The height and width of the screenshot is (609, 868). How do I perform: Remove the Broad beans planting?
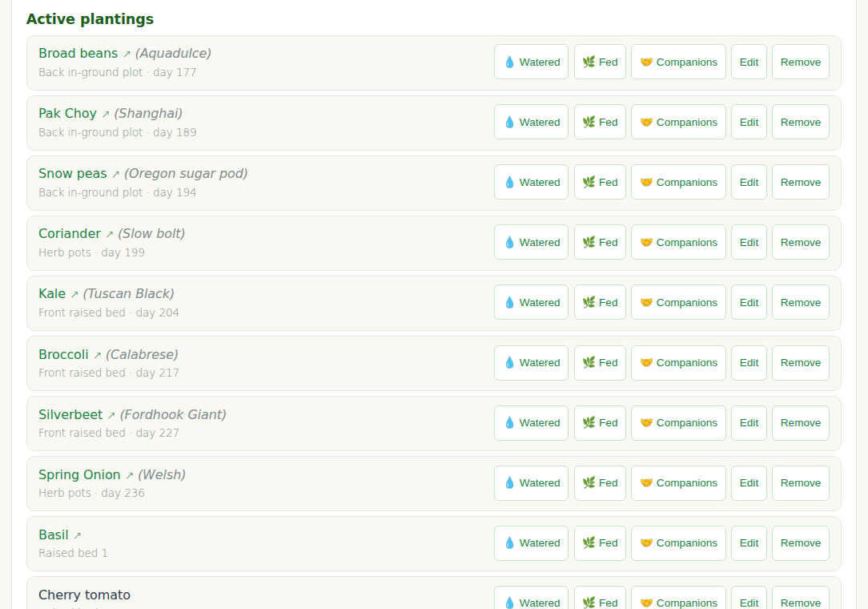click(x=801, y=62)
